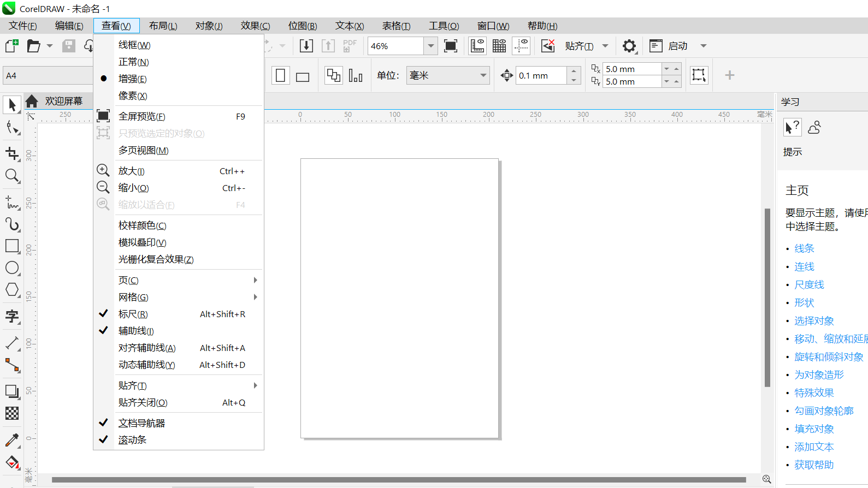868x488 pixels.
Task: Open the 启动 launcher dropdown arrow
Action: pos(704,46)
